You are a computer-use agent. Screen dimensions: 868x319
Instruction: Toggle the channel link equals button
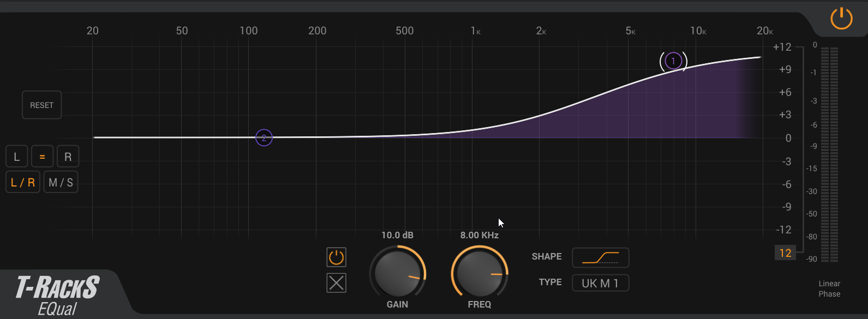[x=42, y=157]
